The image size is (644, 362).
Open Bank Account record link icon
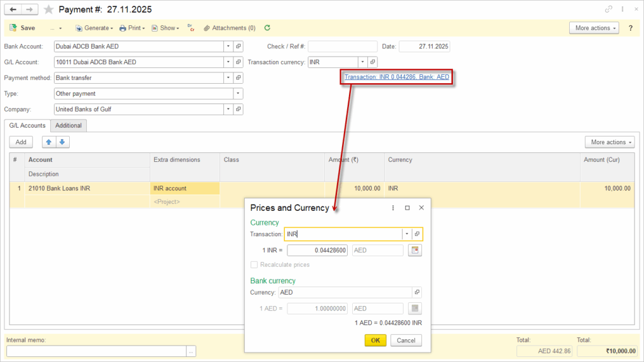238,47
